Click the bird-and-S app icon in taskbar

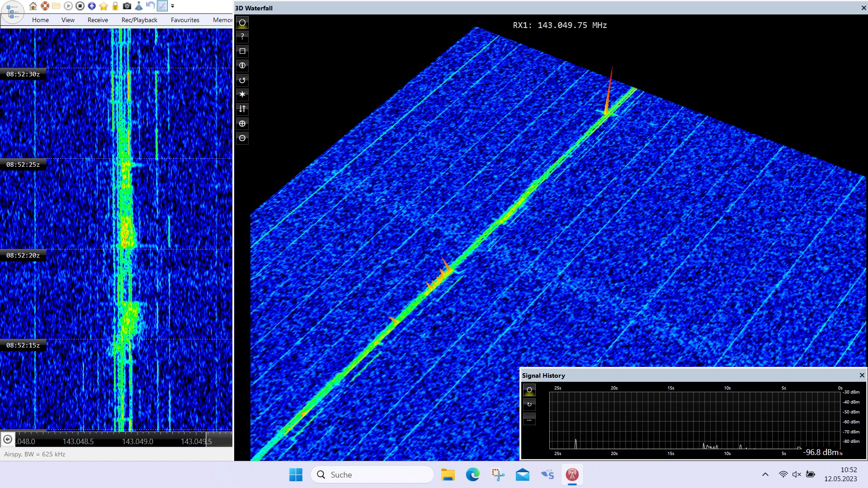pyautogui.click(x=547, y=474)
